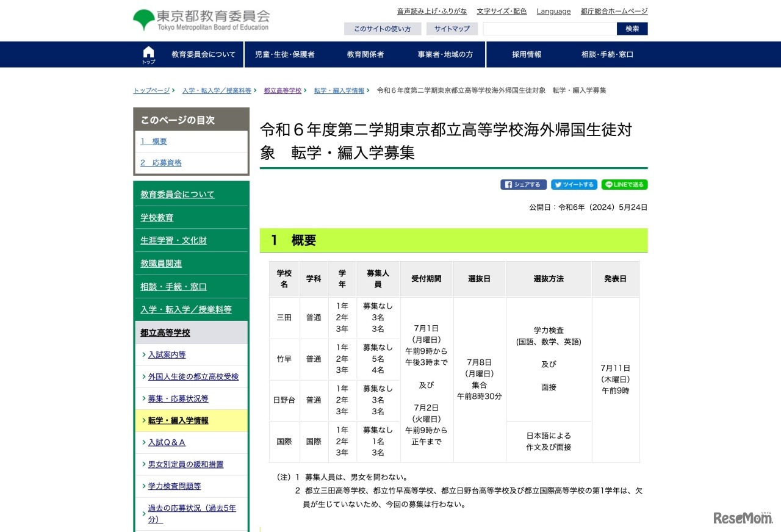Follow the 都立高等学校 breadcrumb link
The height and width of the screenshot is (532, 781).
(283, 90)
